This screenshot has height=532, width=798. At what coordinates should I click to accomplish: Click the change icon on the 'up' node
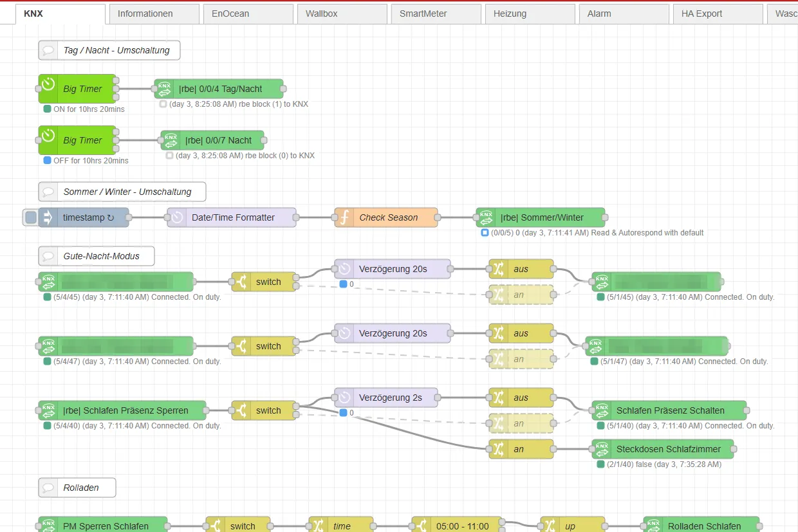click(550, 525)
